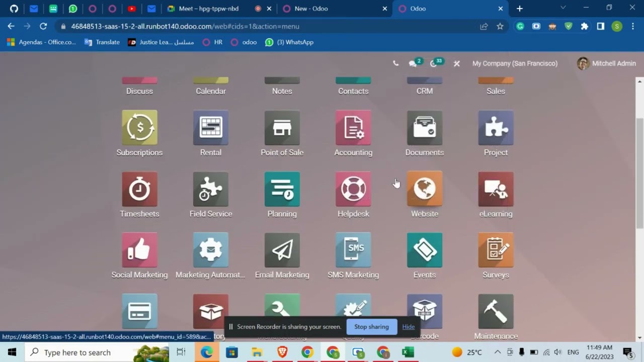Open the CRM app label

coord(425,91)
